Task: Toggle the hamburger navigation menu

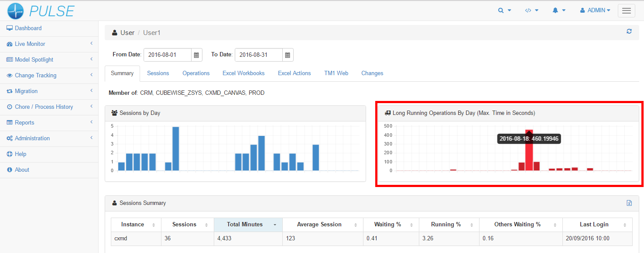Action: (x=626, y=11)
